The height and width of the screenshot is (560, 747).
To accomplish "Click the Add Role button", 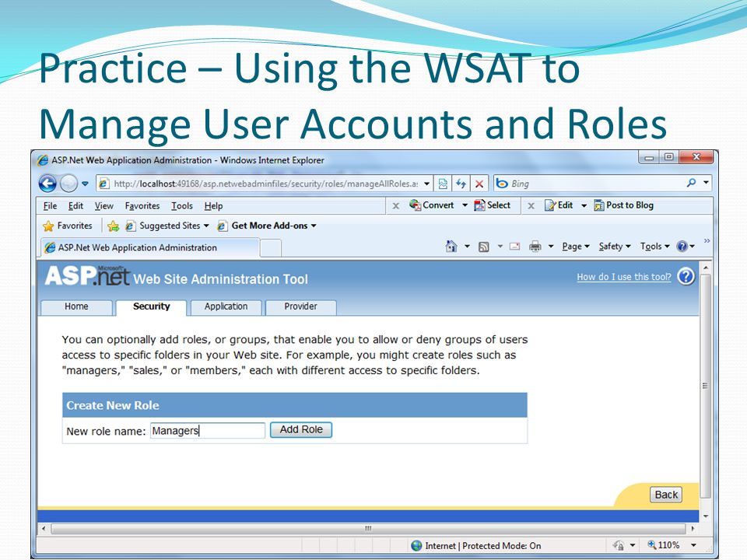I will 301,430.
